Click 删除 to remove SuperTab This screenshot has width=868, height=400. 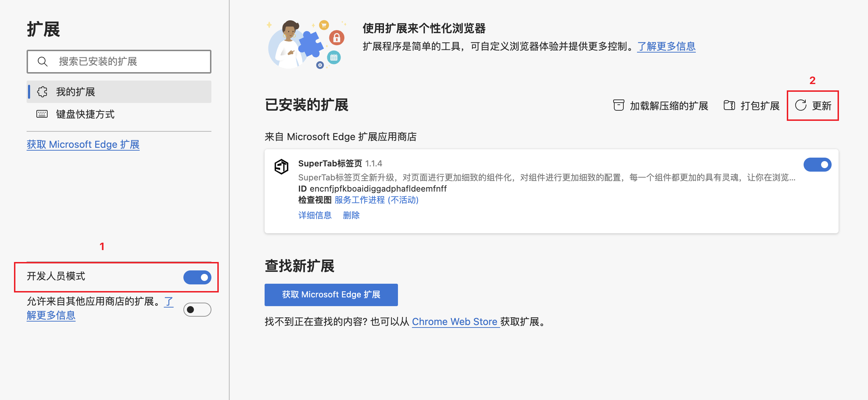(x=351, y=215)
